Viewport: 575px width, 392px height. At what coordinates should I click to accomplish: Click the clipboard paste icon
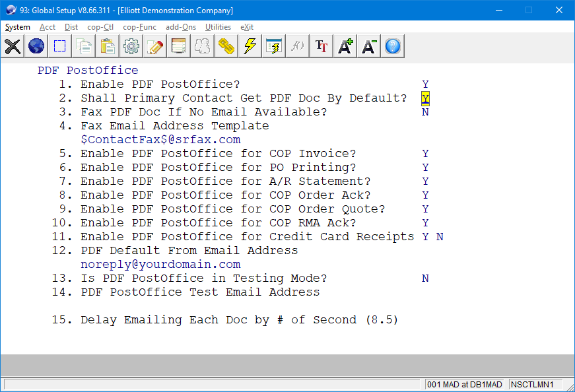(x=108, y=46)
